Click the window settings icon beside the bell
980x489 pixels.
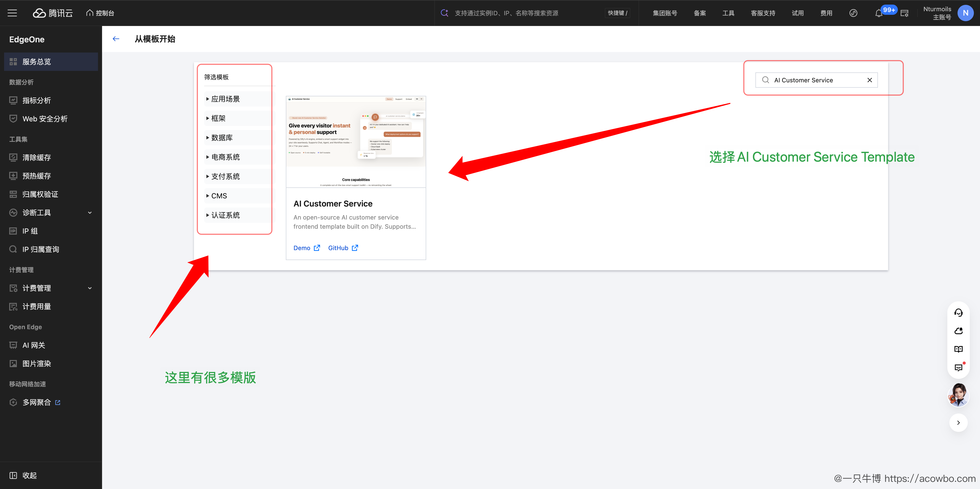pos(904,13)
